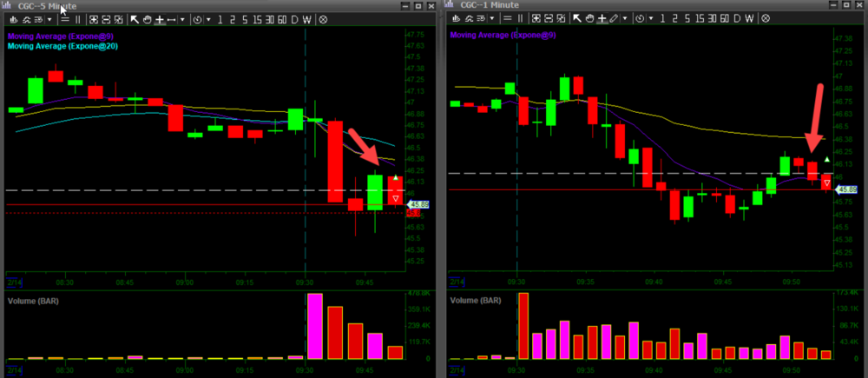Select the pencil draw tool in the 1 Minute chart

tap(614, 18)
